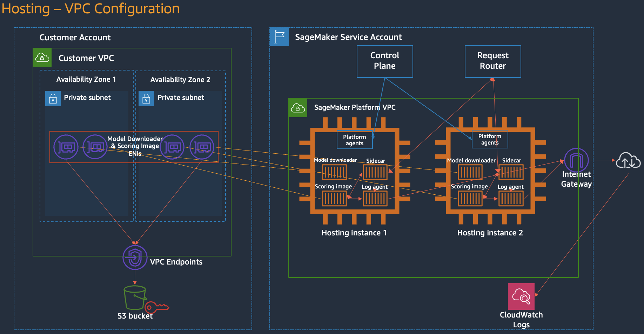644x334 pixels.
Task: Click Model downloader container icon in Hosting instance 1
Action: pos(334,172)
